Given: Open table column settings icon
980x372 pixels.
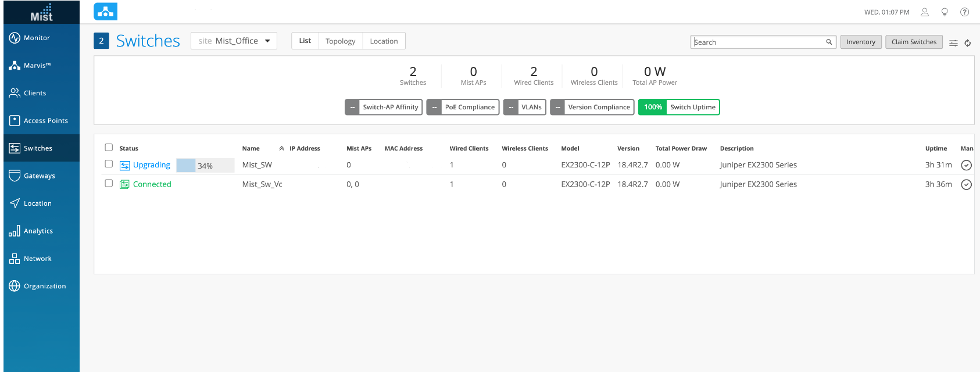Looking at the screenshot, I should 953,43.
